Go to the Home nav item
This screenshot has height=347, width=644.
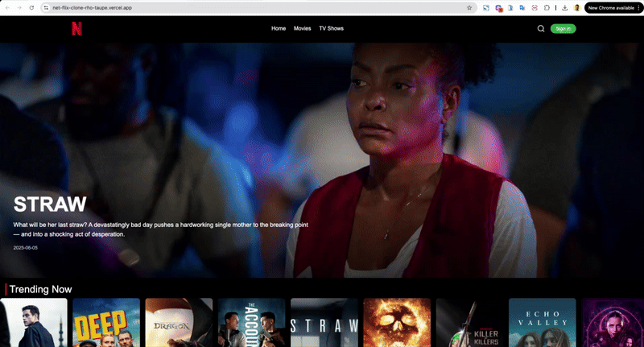279,28
